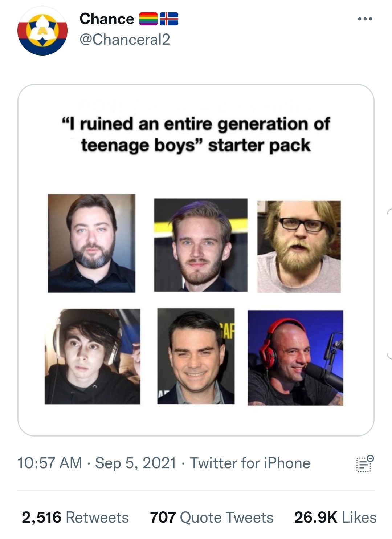Tap the starter pack meme title text
This screenshot has width=392, height=539.
tap(196, 135)
